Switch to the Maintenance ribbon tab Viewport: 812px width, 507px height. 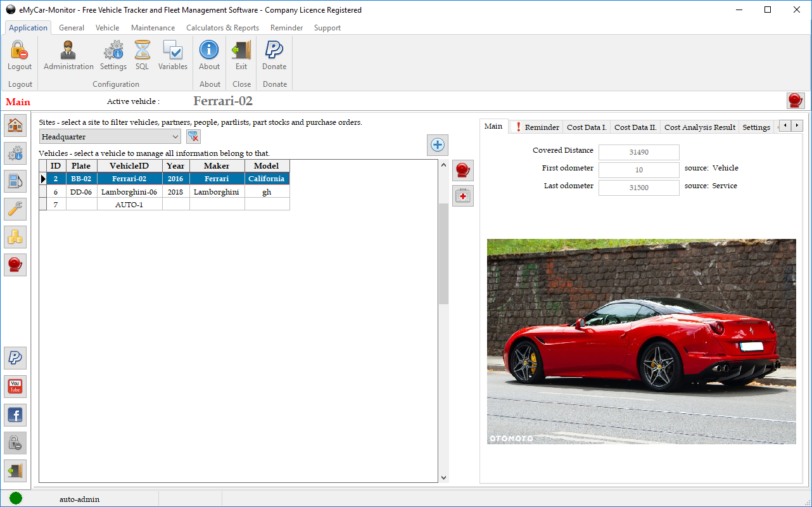(x=153, y=28)
